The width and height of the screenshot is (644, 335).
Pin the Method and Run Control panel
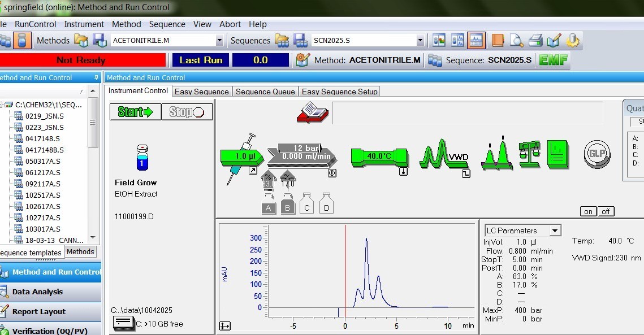(x=96, y=77)
